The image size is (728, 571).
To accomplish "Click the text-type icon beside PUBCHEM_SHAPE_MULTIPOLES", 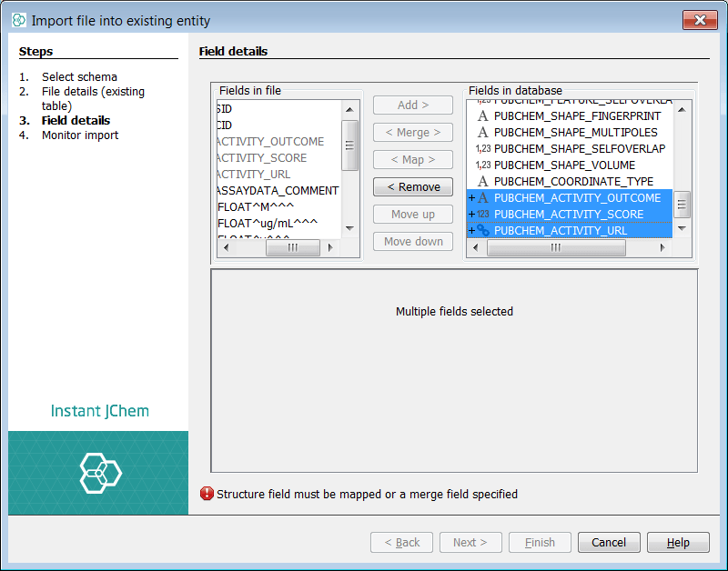I will (483, 133).
